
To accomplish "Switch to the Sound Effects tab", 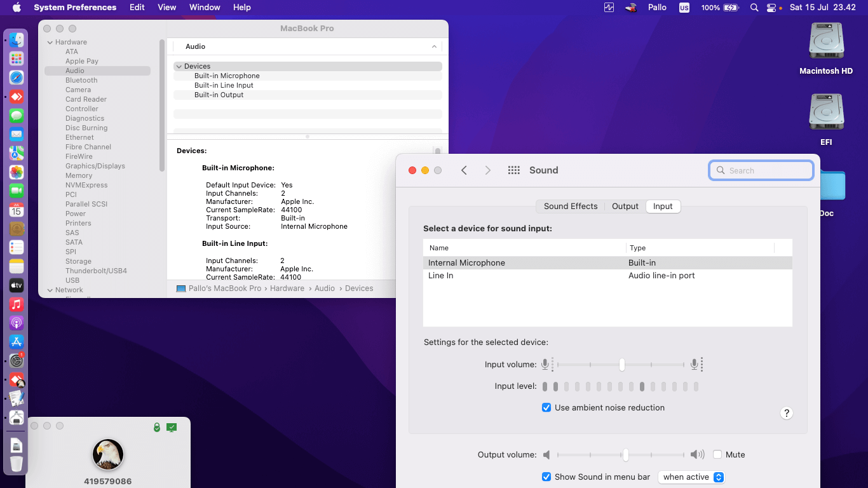I will tap(571, 207).
